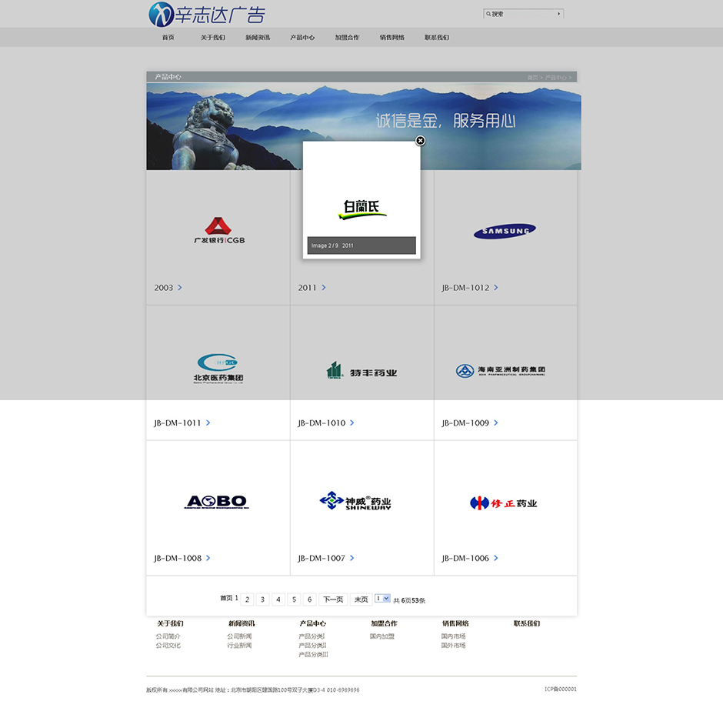
Task: Click the 下一页 next page button
Action: tap(333, 599)
